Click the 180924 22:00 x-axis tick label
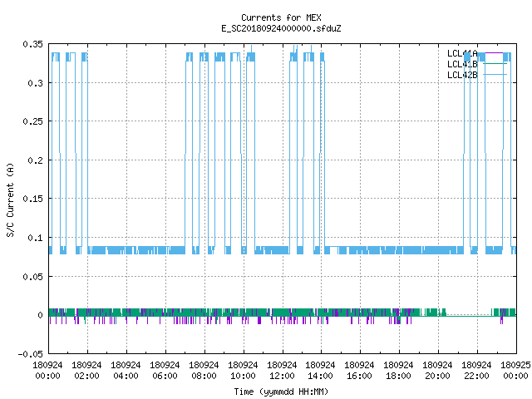 476,371
